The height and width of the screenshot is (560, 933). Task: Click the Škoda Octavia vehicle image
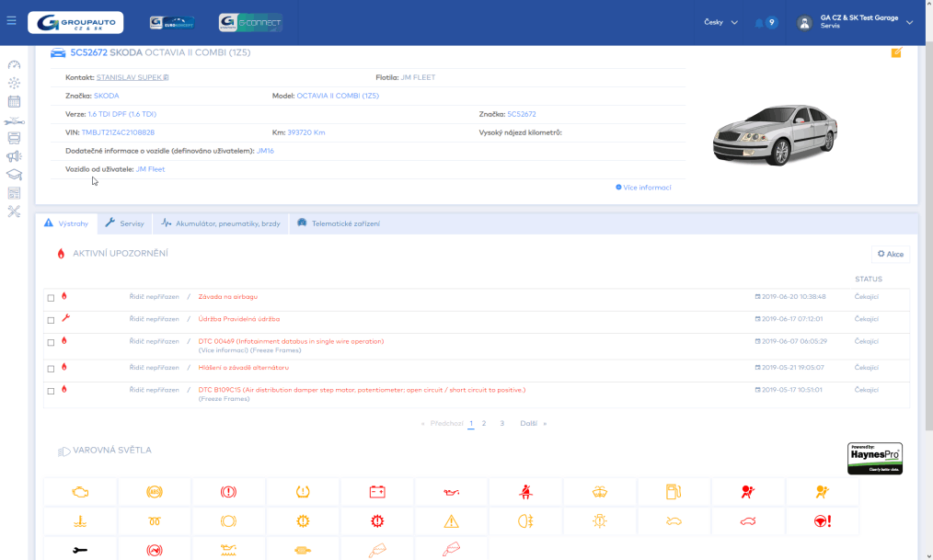click(775, 135)
